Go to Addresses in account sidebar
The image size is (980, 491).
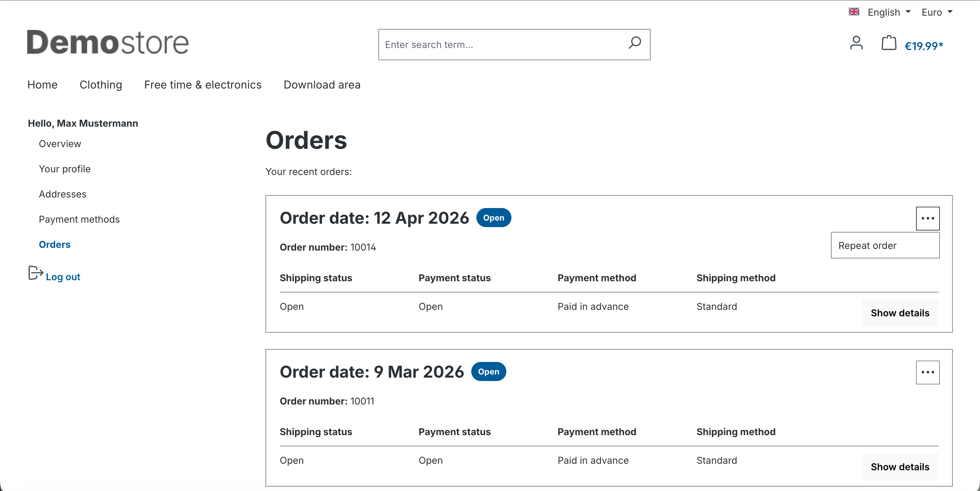tap(62, 194)
